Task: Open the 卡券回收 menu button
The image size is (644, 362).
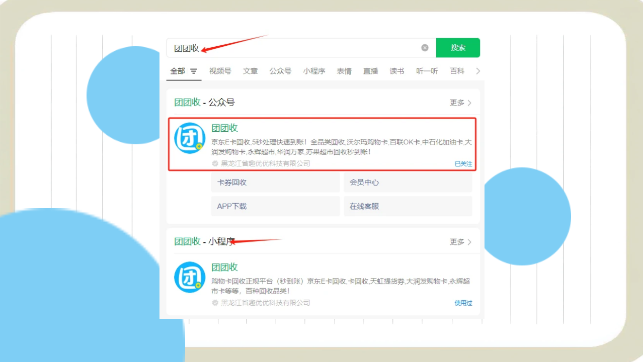Action: pyautogui.click(x=276, y=183)
